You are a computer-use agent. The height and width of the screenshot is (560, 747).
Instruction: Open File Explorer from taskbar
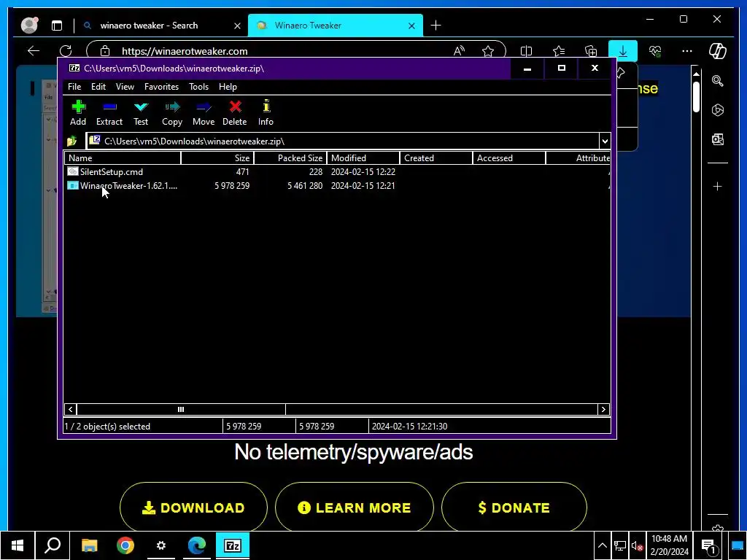pyautogui.click(x=90, y=545)
